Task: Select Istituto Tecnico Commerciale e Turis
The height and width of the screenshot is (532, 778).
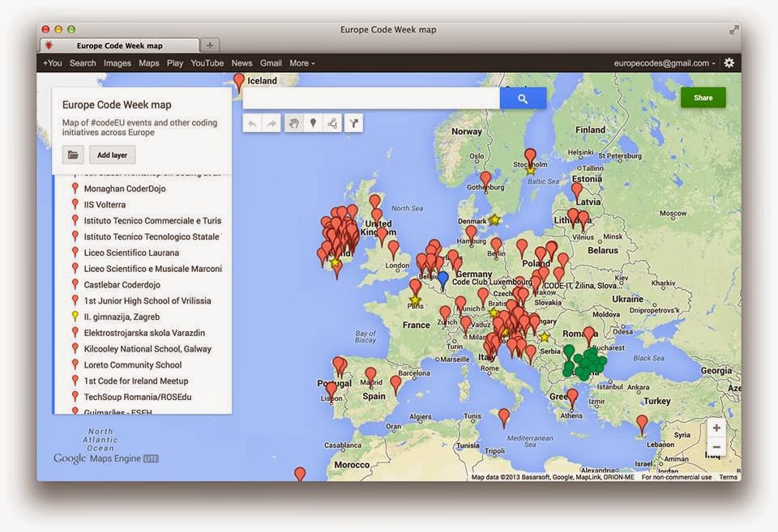Action: (152, 220)
